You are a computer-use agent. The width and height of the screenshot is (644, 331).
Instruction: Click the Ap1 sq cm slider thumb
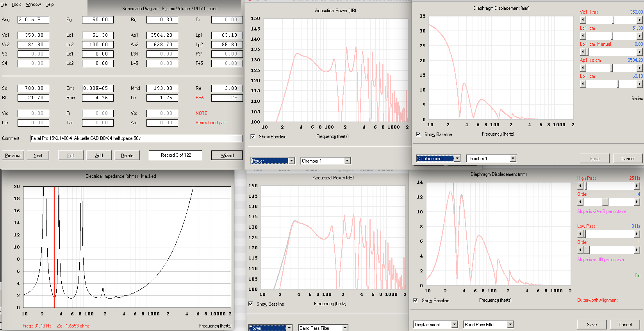[612, 68]
